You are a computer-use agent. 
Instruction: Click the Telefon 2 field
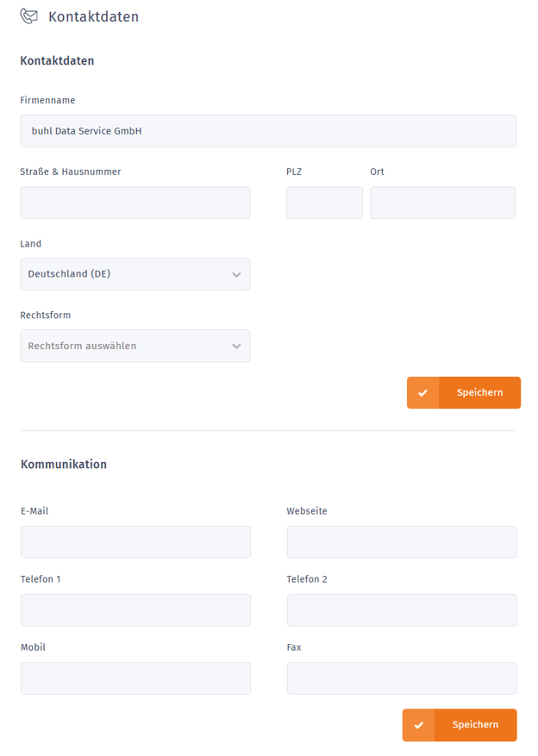point(401,610)
